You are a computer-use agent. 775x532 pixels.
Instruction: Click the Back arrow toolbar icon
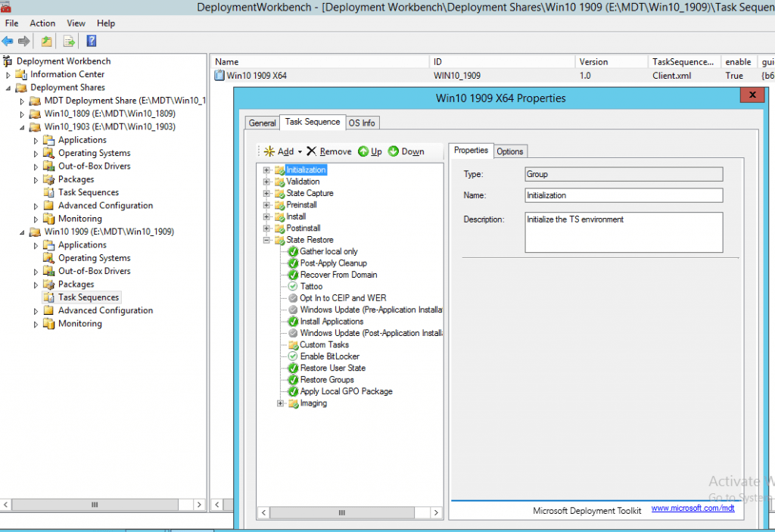(x=8, y=41)
